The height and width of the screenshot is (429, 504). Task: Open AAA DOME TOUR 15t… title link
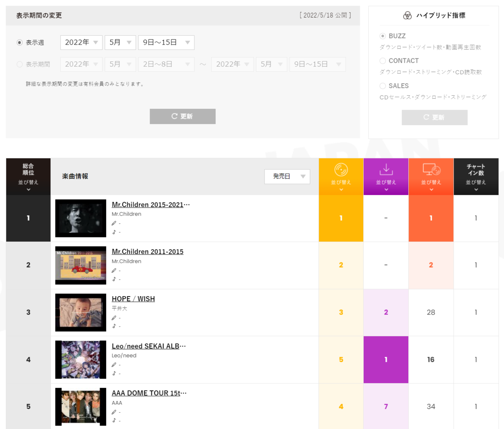click(149, 393)
